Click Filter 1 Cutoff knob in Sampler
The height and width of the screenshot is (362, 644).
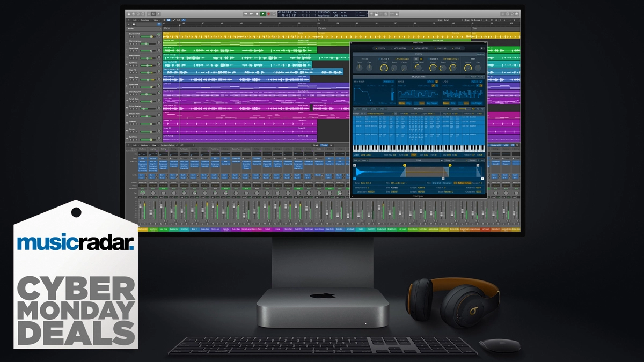384,68
